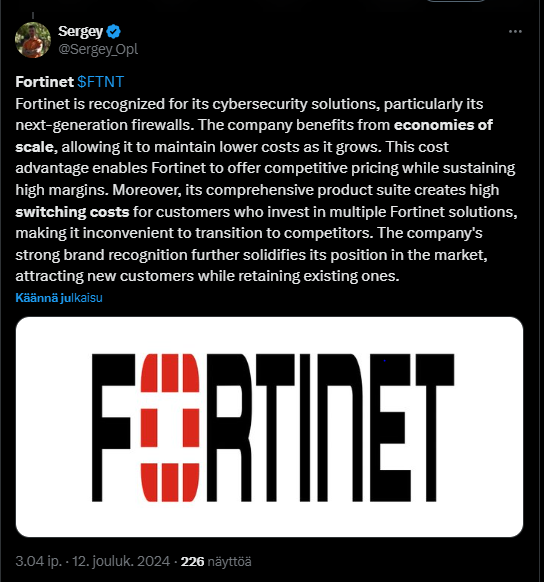Open the @Sergey_Opl handle link
The height and width of the screenshot is (582, 544).
(x=98, y=49)
